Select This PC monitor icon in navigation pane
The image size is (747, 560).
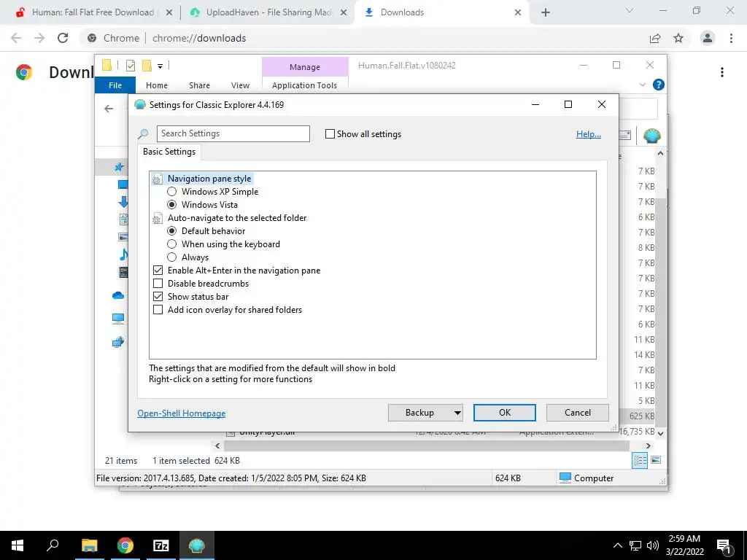tap(118, 318)
